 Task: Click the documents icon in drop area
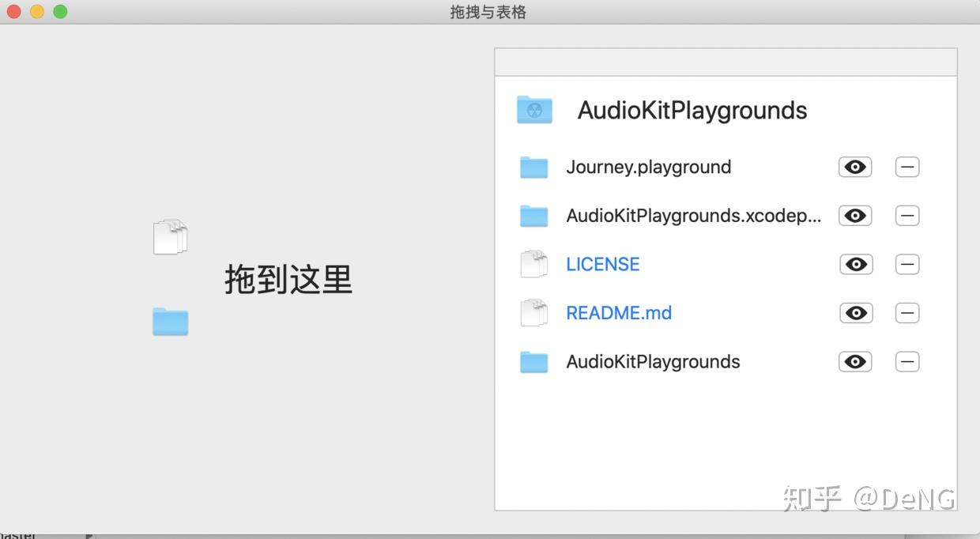pyautogui.click(x=170, y=237)
